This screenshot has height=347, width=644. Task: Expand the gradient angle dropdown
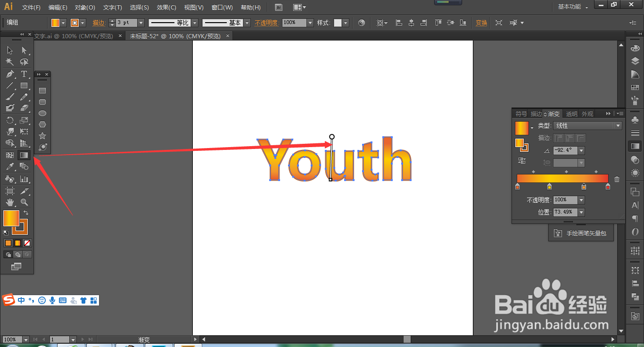point(581,150)
